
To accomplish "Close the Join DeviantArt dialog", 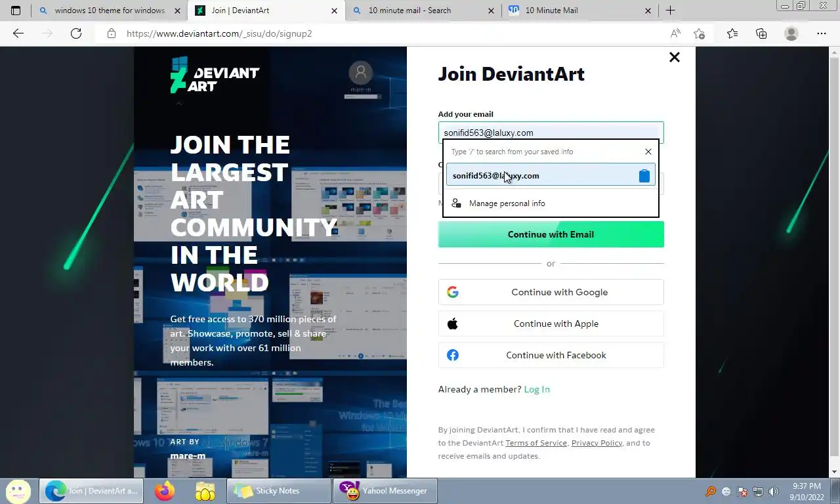I will [674, 57].
